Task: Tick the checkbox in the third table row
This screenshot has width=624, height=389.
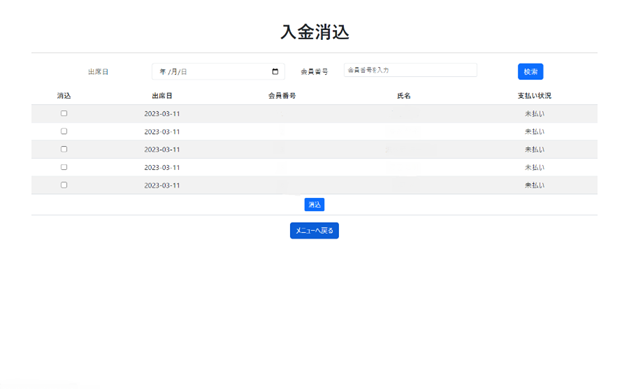Action: (64, 149)
